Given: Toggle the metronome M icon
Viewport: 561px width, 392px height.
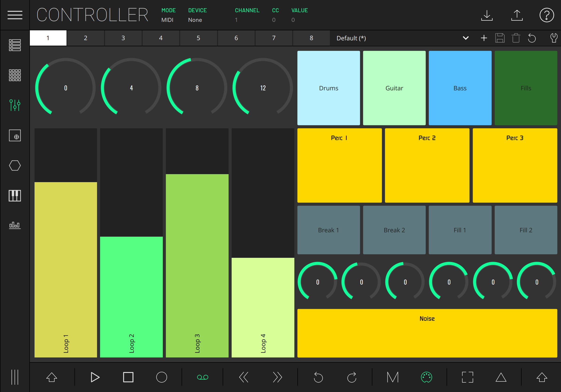Looking at the screenshot, I should pos(393,377).
